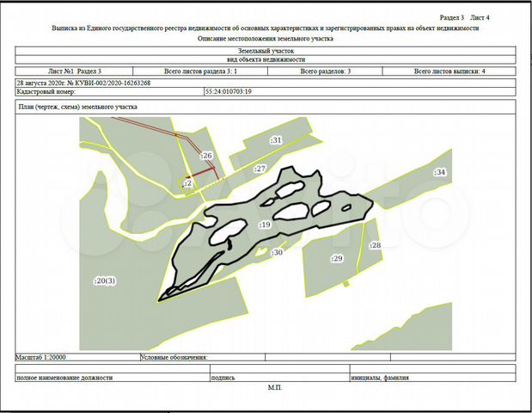Click parcel label :19 on the map
Screen dimensions: 532x413
click(x=265, y=225)
